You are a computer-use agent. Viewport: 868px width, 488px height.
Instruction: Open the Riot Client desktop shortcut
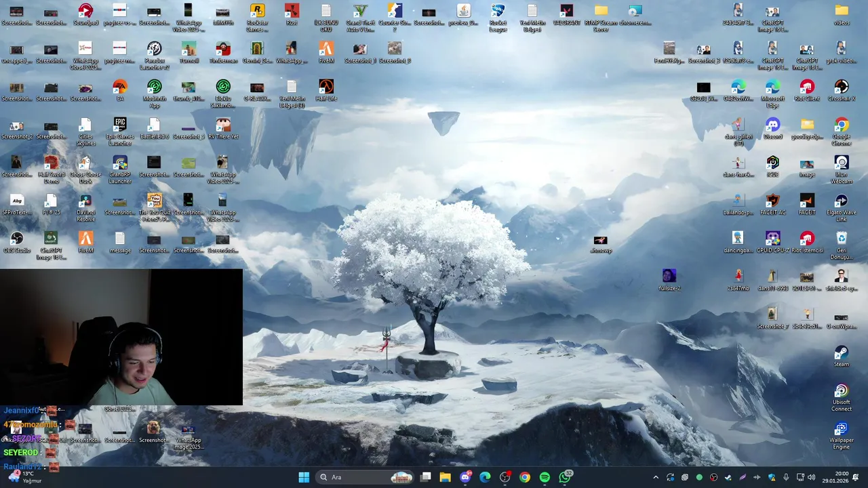click(807, 90)
